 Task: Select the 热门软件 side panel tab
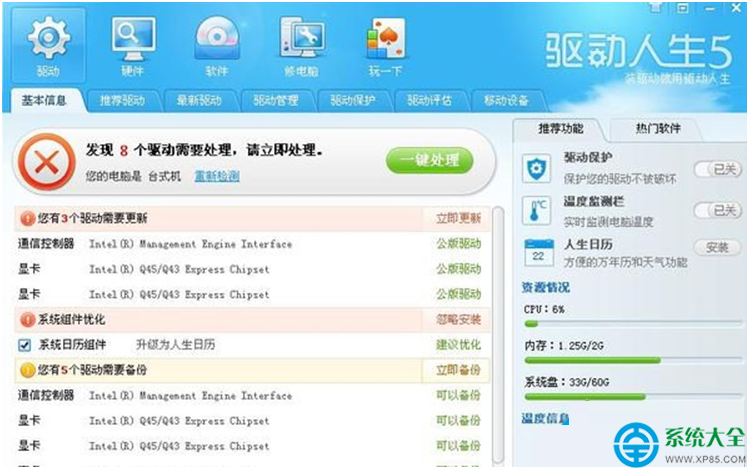[x=657, y=129]
